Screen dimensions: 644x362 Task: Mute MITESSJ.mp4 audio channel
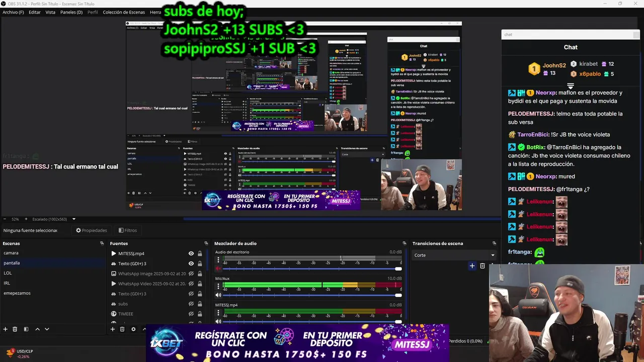click(218, 321)
